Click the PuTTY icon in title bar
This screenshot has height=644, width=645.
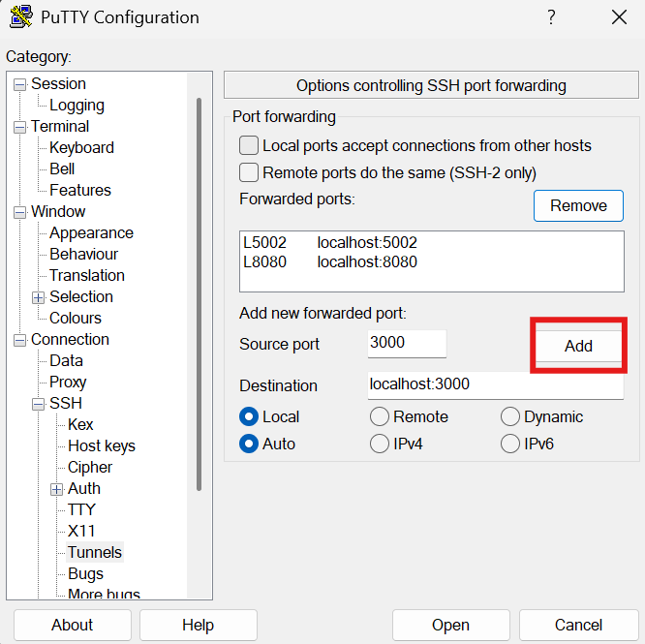pos(21,16)
